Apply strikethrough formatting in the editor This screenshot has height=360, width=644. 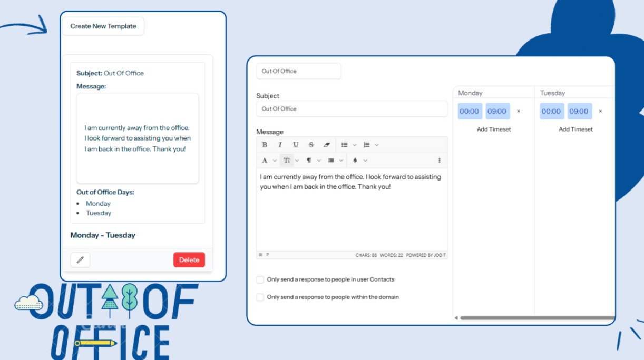[311, 144]
